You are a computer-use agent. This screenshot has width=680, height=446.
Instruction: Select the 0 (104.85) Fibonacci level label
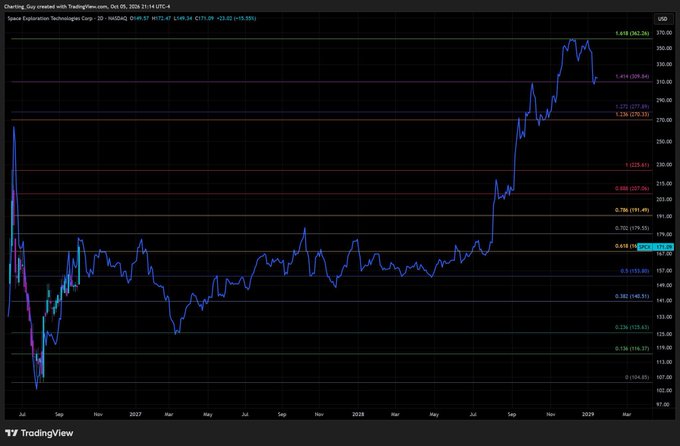pyautogui.click(x=637, y=377)
